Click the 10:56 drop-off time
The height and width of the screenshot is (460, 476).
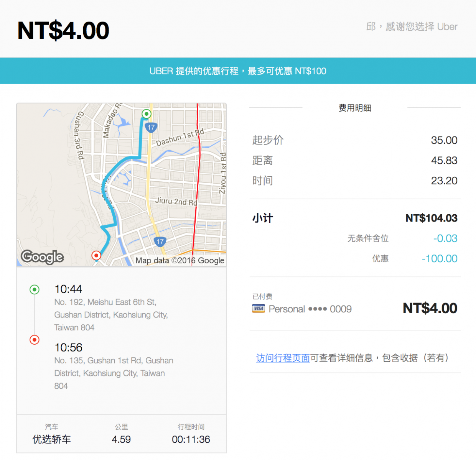click(x=68, y=348)
